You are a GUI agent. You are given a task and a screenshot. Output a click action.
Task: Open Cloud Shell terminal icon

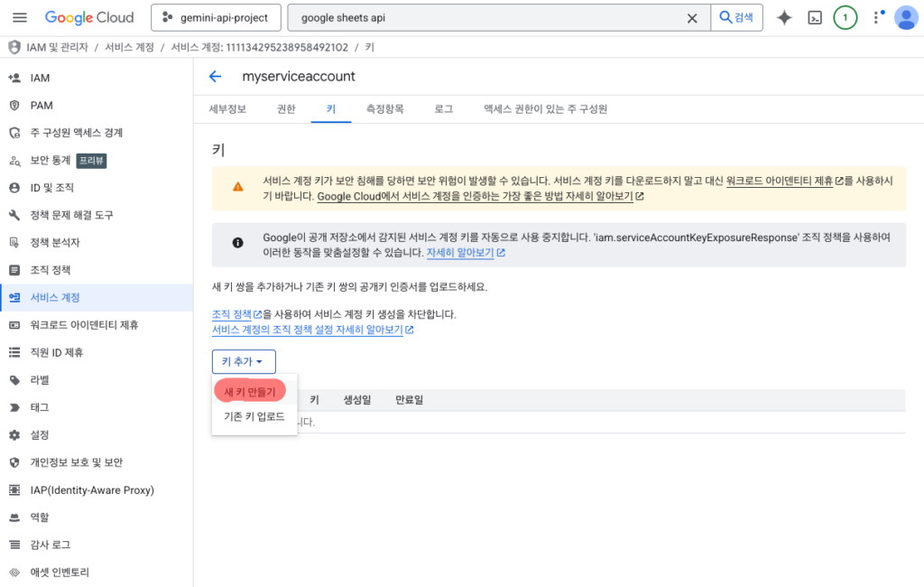tap(815, 18)
